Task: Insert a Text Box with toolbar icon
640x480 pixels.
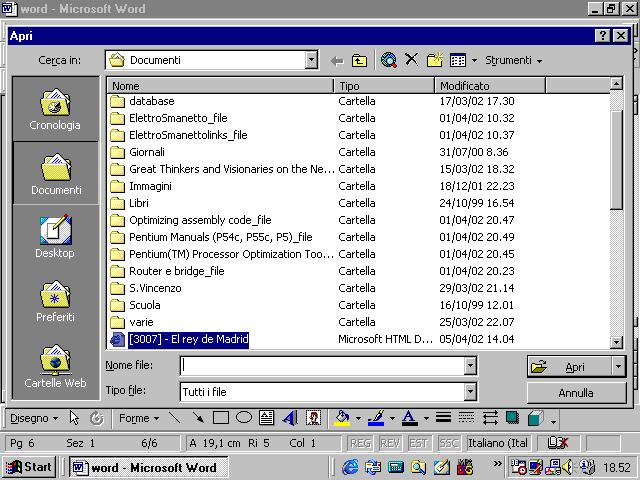Action: coord(267,418)
